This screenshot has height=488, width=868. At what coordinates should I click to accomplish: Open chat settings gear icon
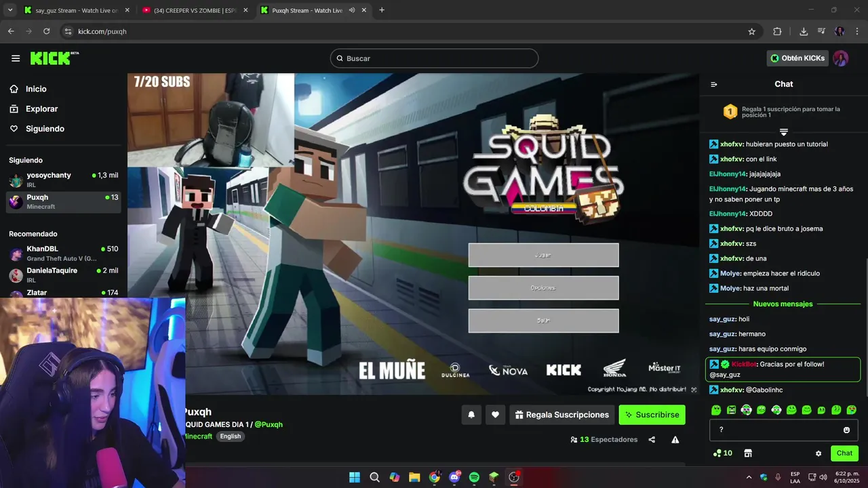click(x=818, y=453)
